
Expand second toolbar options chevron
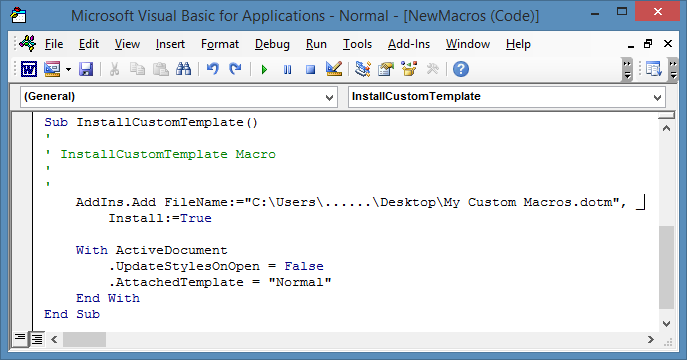[x=673, y=70]
